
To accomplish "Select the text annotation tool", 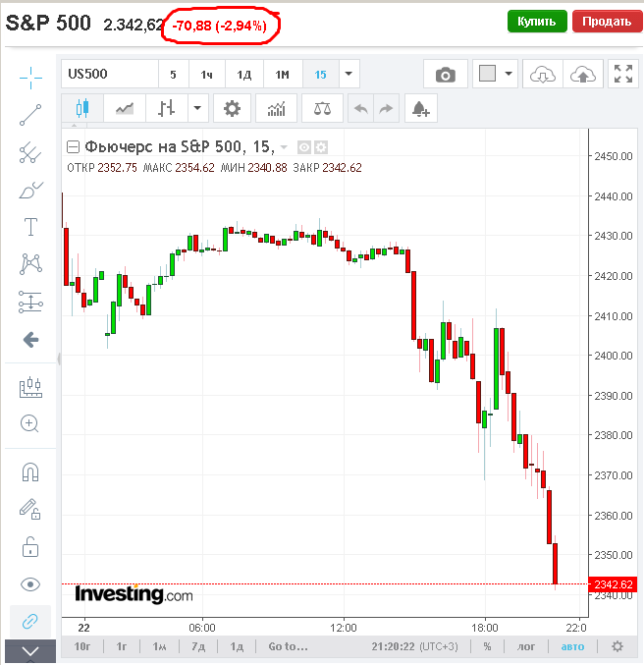I will (x=30, y=227).
